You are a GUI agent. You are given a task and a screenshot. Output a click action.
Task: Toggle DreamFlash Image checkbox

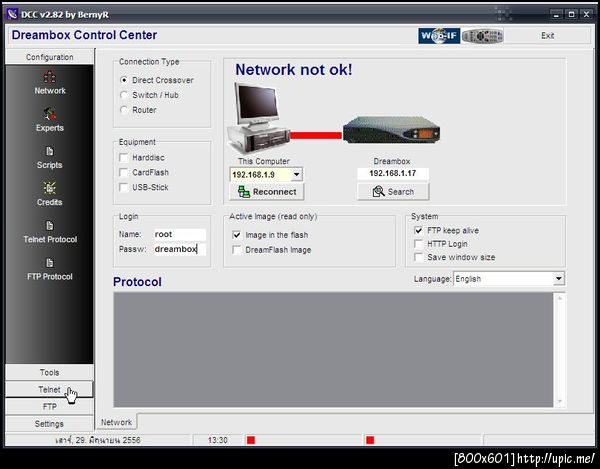tap(237, 250)
